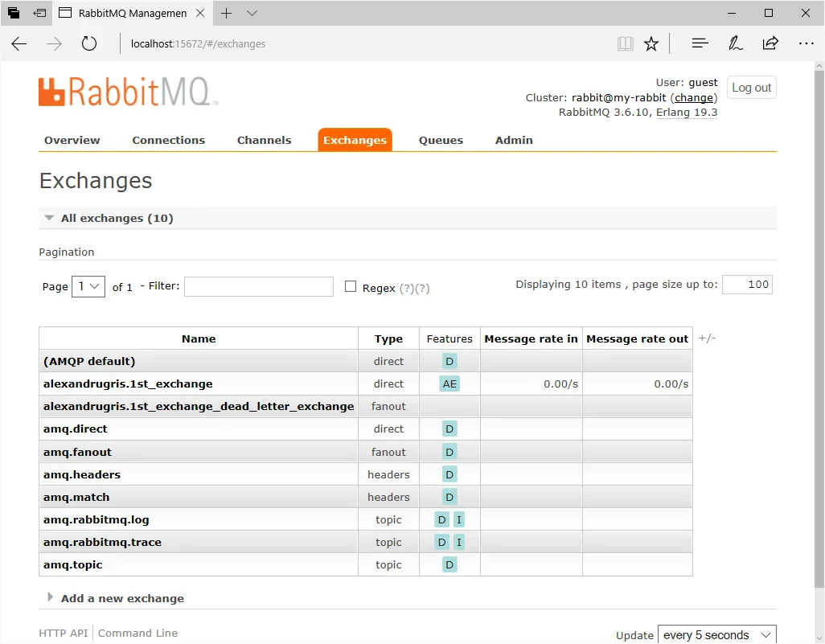Go to the Overview tab
The image size is (825, 644).
[x=72, y=140]
